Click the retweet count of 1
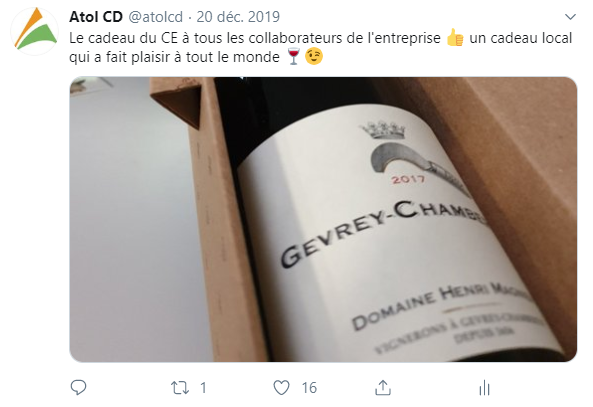This screenshot has width=593, height=407. point(203,388)
